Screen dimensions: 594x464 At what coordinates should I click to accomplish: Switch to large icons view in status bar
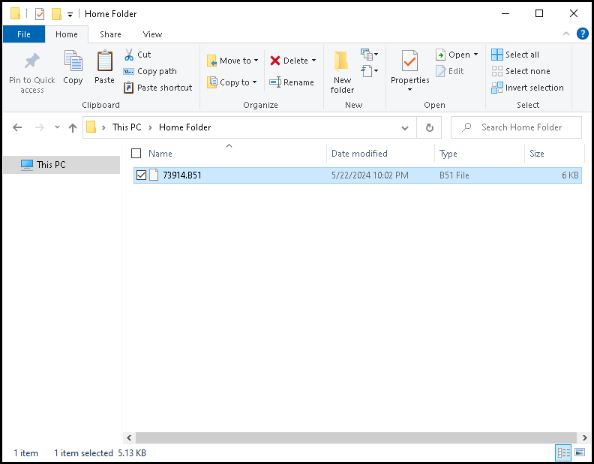click(x=580, y=452)
